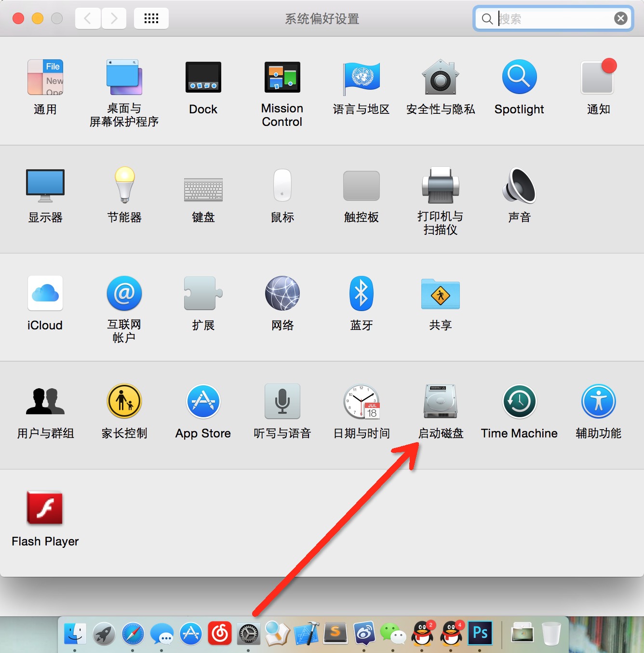The width and height of the screenshot is (644, 653).
Task: Open Weibo app in the Dock
Action: (364, 634)
